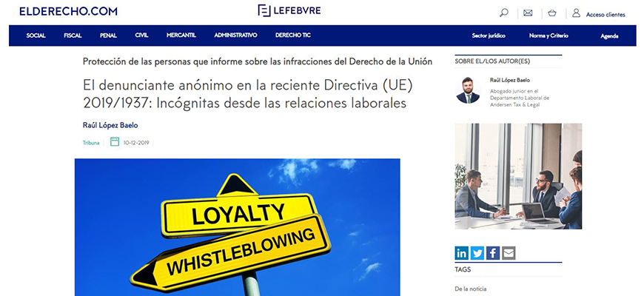Share article on Twitter
This screenshot has width=644, height=296.
477,253
